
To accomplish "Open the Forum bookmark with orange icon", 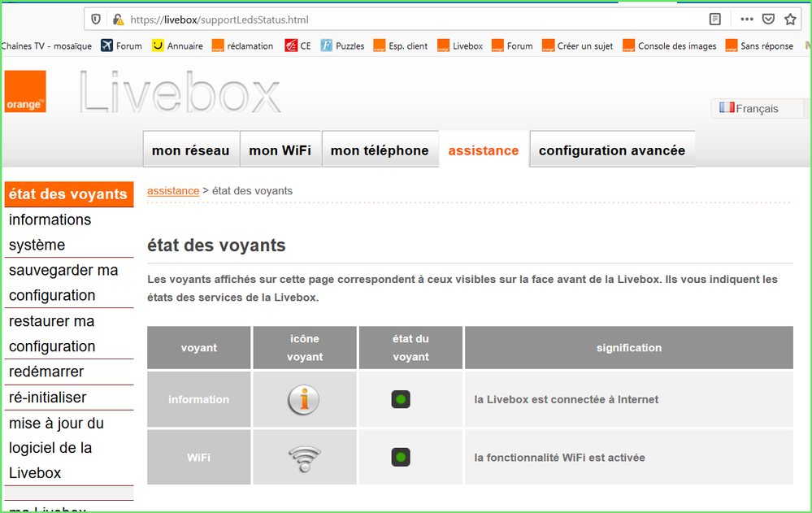I will point(513,46).
